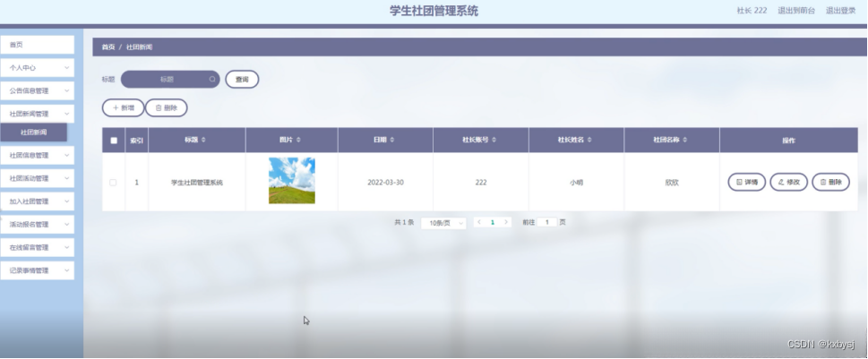Click 删除 in the 学生社团管理系统 row

(831, 182)
